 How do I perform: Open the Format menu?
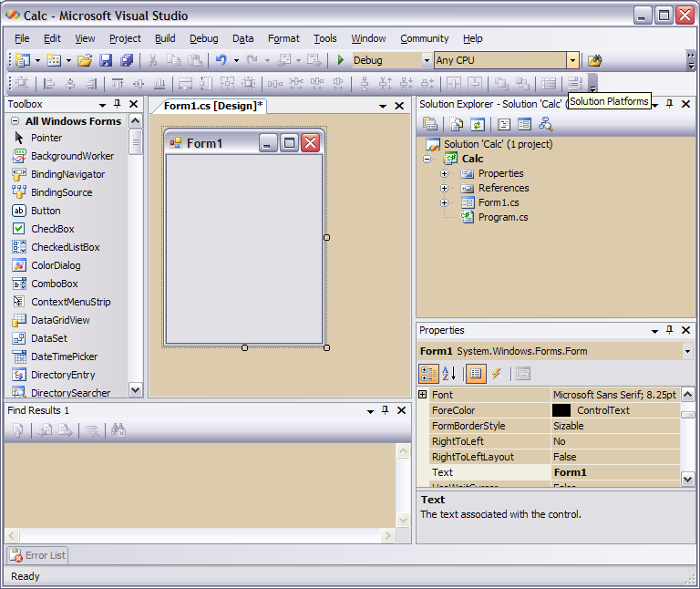tap(283, 39)
